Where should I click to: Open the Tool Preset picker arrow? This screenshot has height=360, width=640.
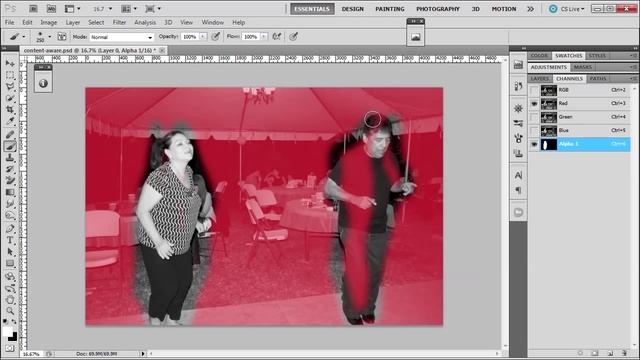tap(24, 37)
